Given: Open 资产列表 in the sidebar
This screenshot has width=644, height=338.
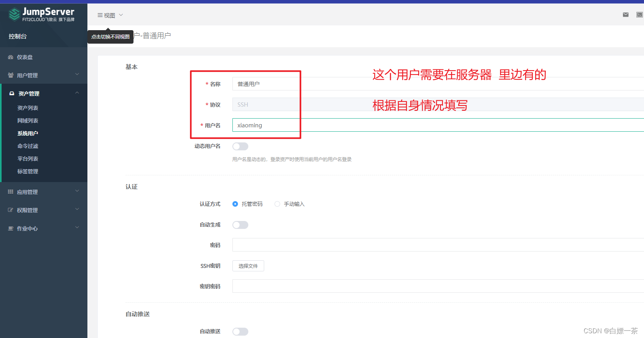Looking at the screenshot, I should click(28, 108).
